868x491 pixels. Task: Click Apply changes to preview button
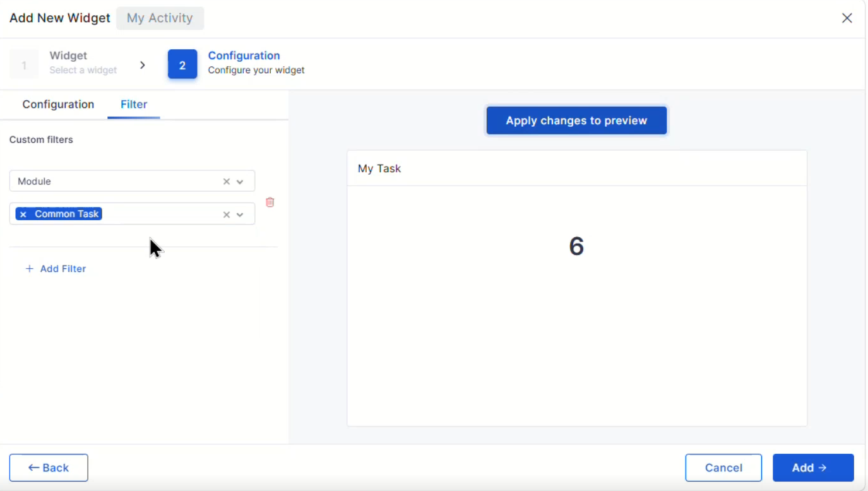pos(576,121)
